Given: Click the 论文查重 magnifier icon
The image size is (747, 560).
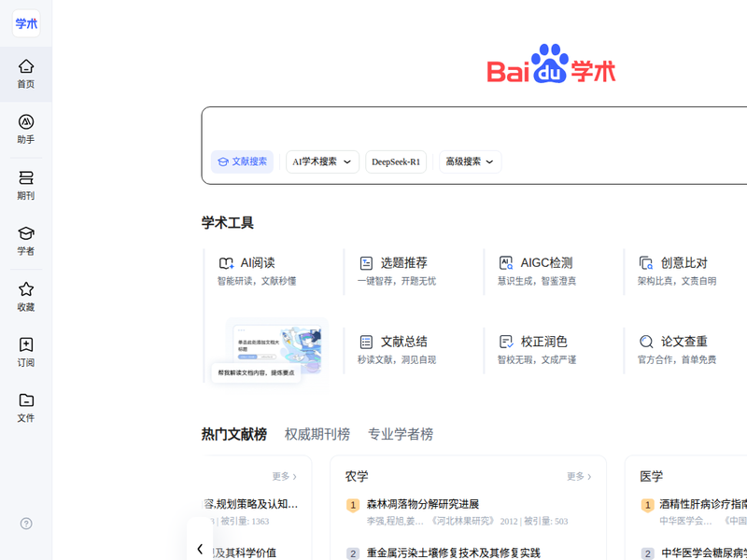Looking at the screenshot, I should point(646,342).
